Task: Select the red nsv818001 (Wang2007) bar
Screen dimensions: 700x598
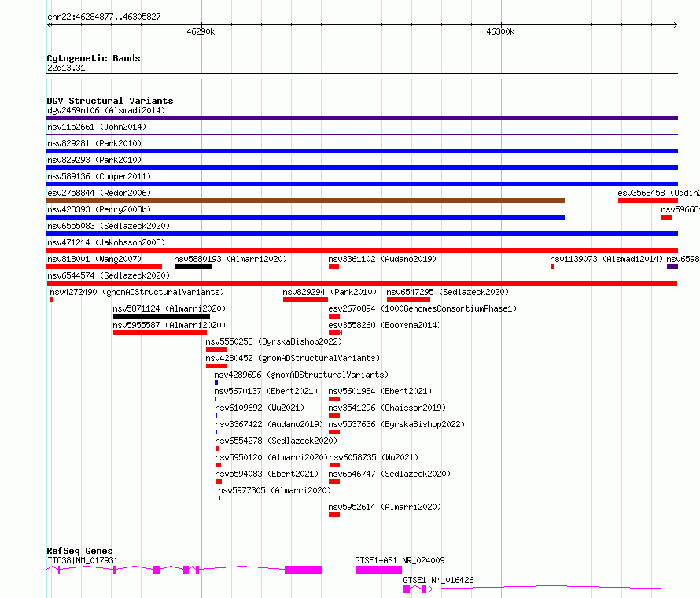Action: (104, 267)
